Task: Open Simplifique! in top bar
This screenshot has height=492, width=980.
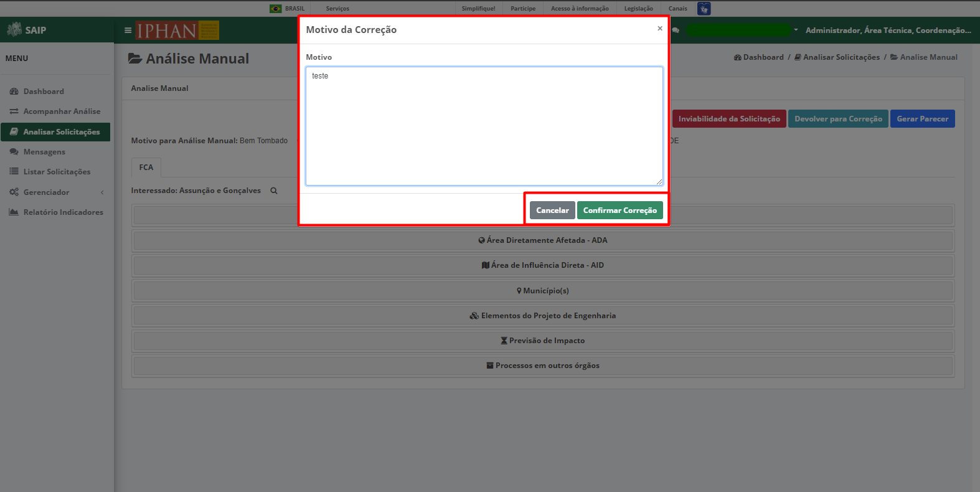Action: click(478, 9)
